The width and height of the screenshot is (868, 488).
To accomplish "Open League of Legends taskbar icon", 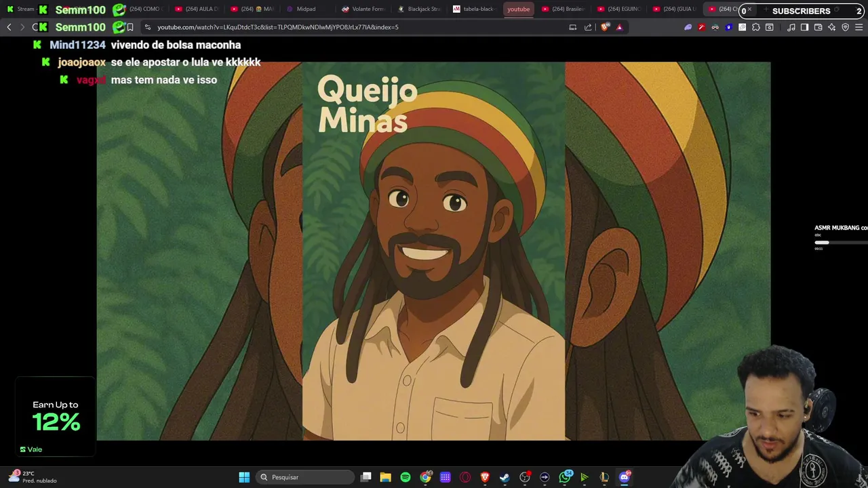I will coord(604,477).
